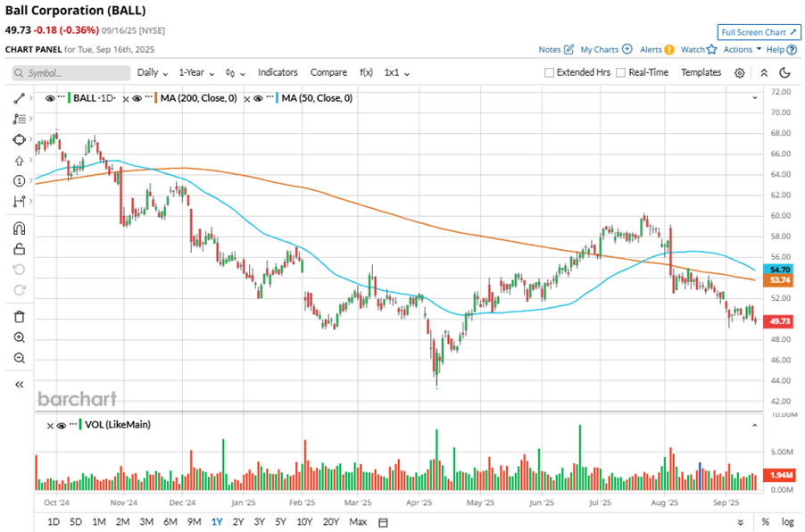The image size is (805, 532).
Task: Open the Daily frequency dropdown
Action: (153, 73)
